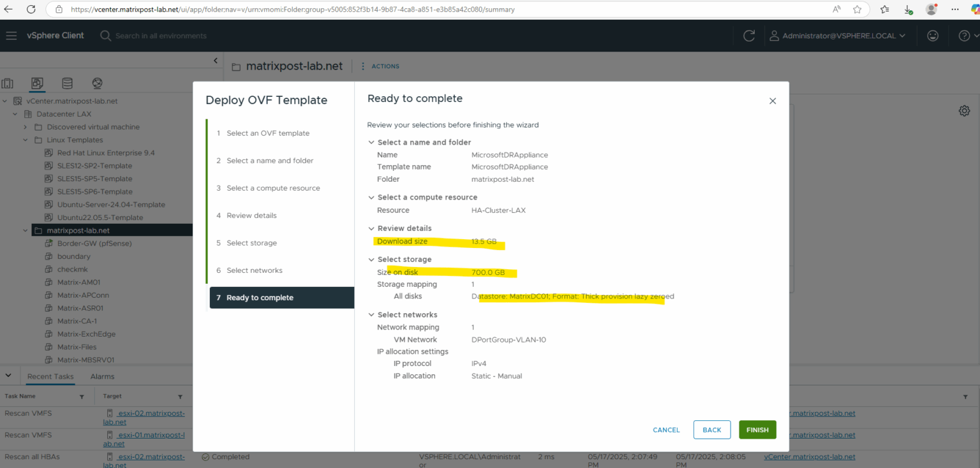Image resolution: width=980 pixels, height=468 pixels.
Task: Collapse the left inventory panel
Action: tap(216, 60)
